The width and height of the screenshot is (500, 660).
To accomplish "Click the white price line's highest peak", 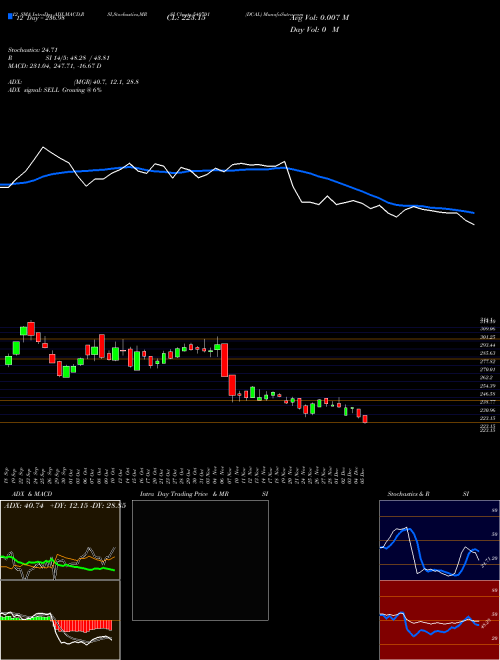I will (x=43, y=147).
